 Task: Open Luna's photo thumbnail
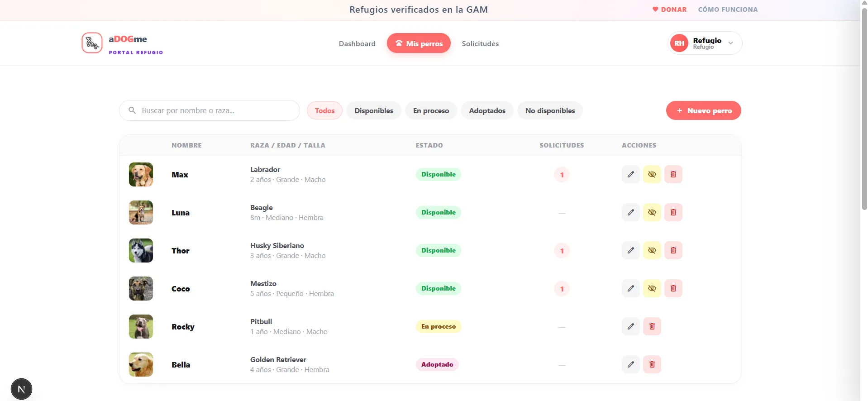point(141,212)
